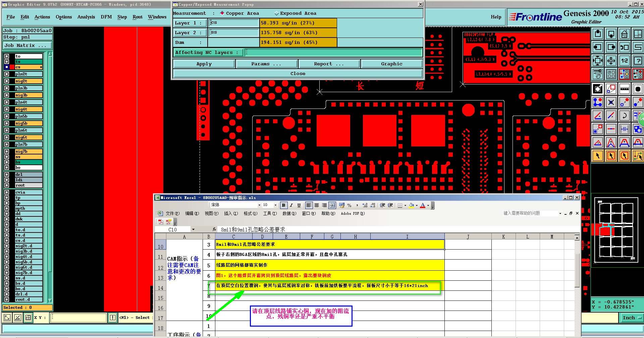Select the ruler measurement tool icon
644x338 pixels.
(x=625, y=89)
